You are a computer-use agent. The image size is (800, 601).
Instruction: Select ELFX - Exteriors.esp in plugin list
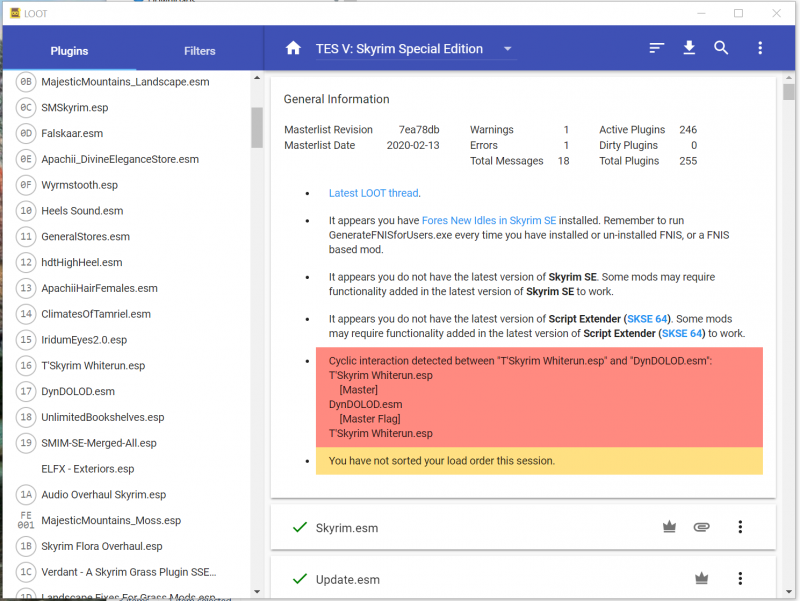(x=88, y=469)
